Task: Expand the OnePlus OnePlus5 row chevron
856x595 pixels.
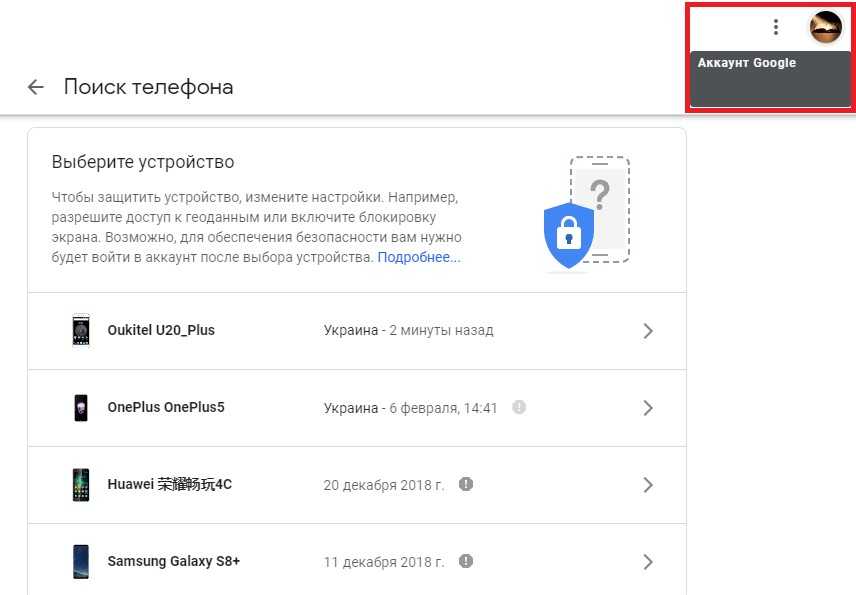Action: [648, 408]
